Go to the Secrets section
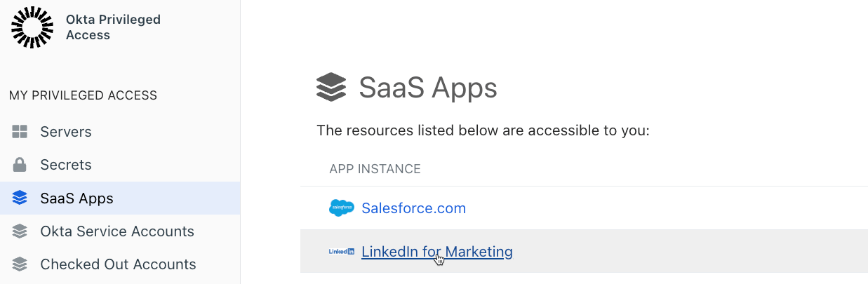 (x=66, y=165)
